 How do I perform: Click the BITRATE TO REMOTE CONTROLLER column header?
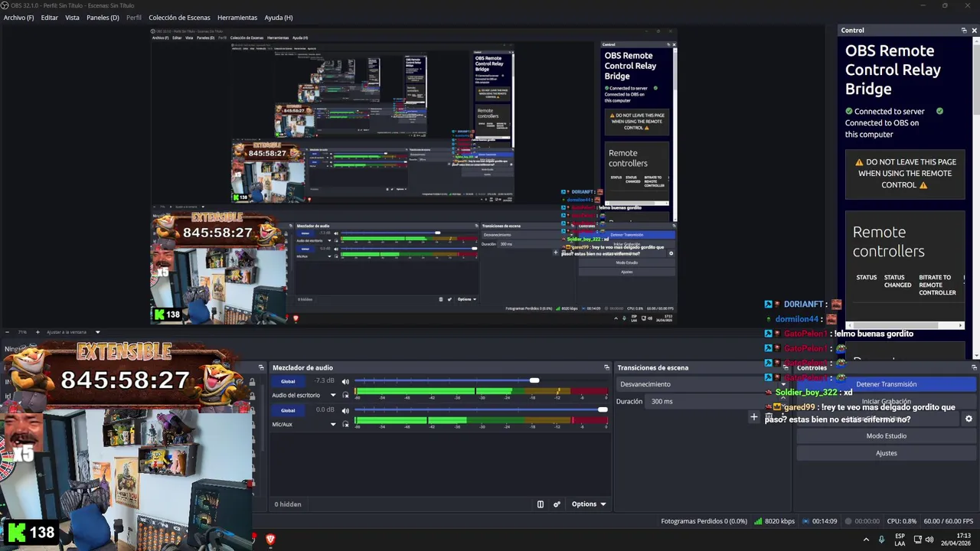938,285
